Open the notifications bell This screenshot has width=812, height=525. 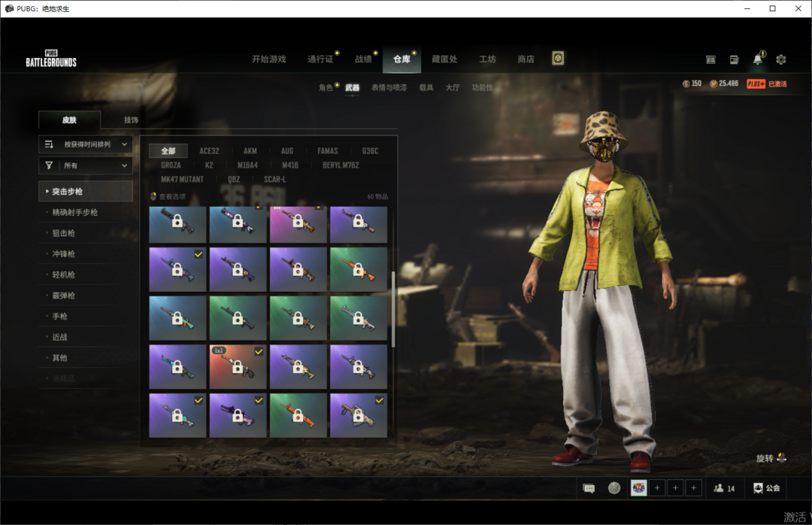coord(758,59)
